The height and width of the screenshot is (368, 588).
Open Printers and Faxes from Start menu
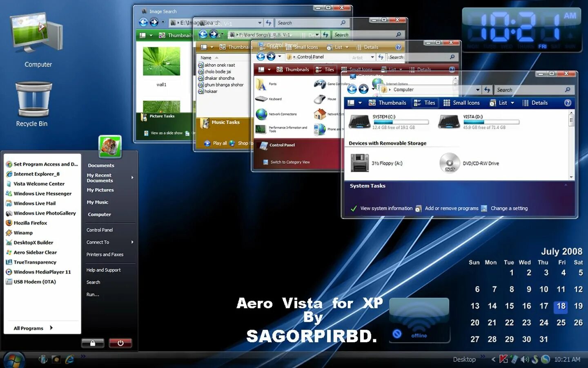[105, 254]
